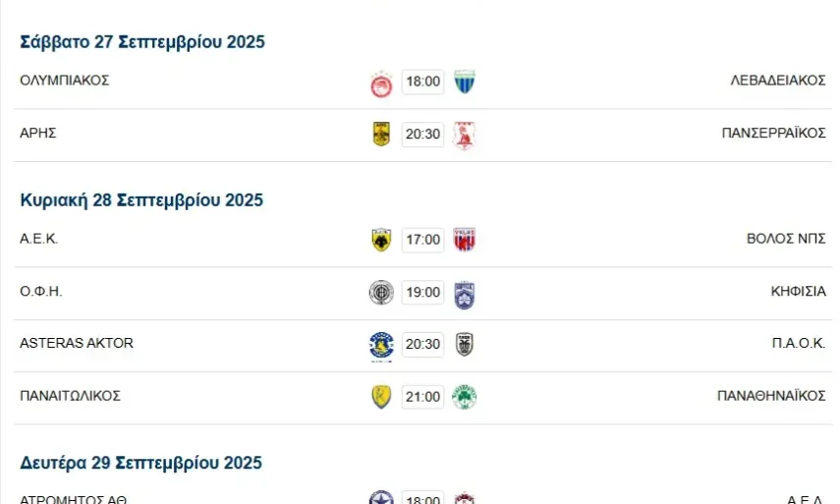Click the ΠΑΝΑΘΗΝΑΪΚΟΣ team name
The image size is (840, 504).
771,396
